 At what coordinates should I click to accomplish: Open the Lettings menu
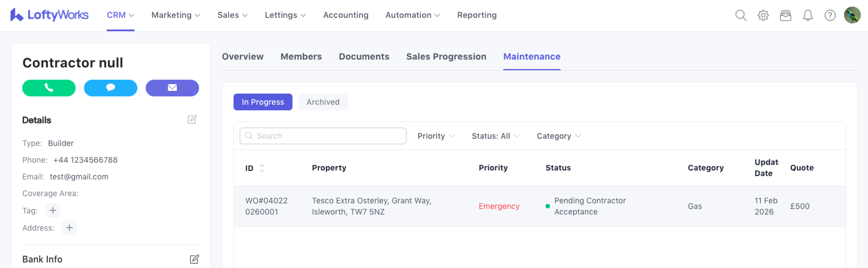(285, 15)
